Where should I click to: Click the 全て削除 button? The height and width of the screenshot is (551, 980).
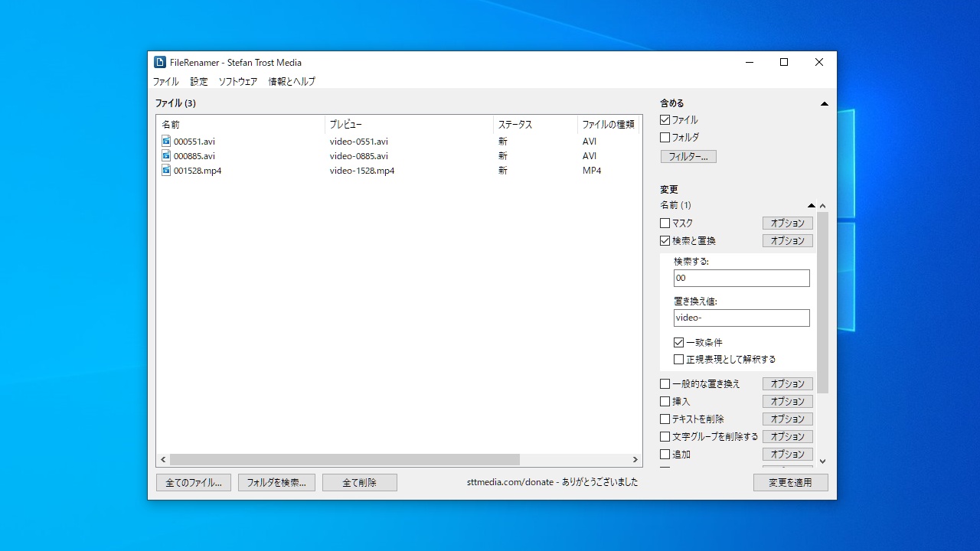click(360, 483)
